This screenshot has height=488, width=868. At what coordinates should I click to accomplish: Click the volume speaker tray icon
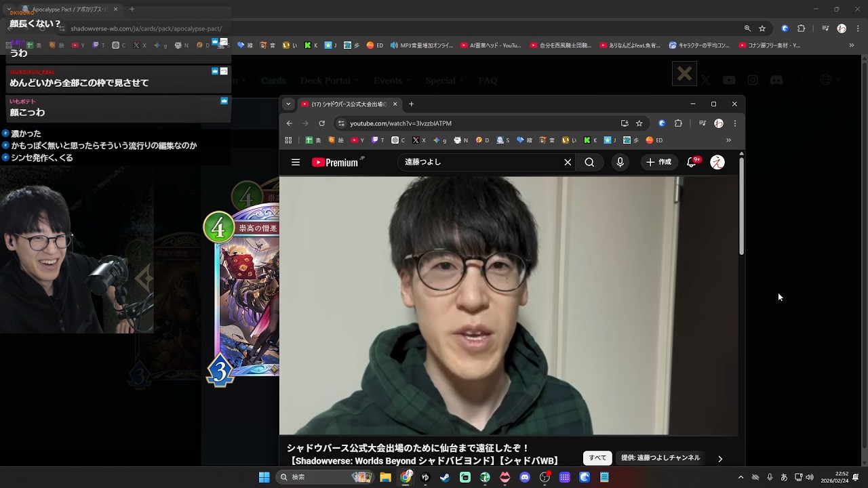click(x=810, y=477)
